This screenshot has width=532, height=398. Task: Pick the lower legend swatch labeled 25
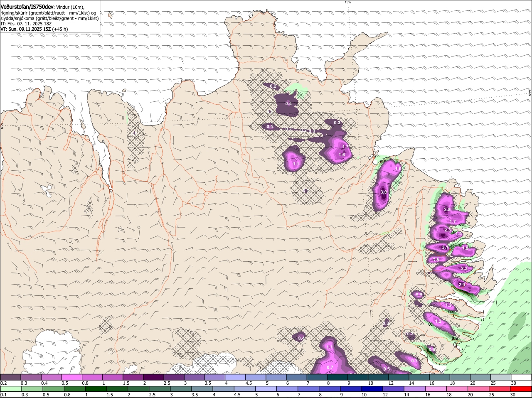pyautogui.click(x=500, y=389)
